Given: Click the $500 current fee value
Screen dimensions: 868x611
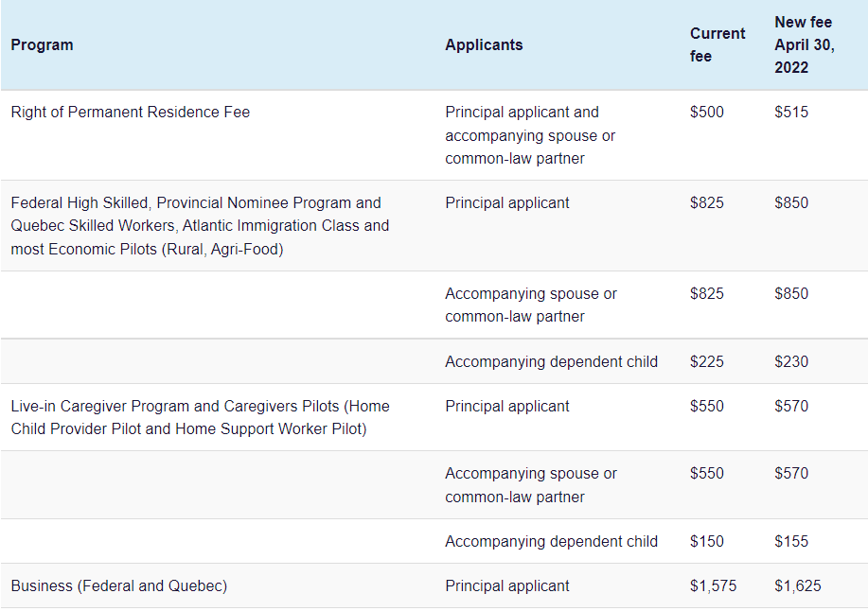Looking at the screenshot, I should tap(707, 113).
